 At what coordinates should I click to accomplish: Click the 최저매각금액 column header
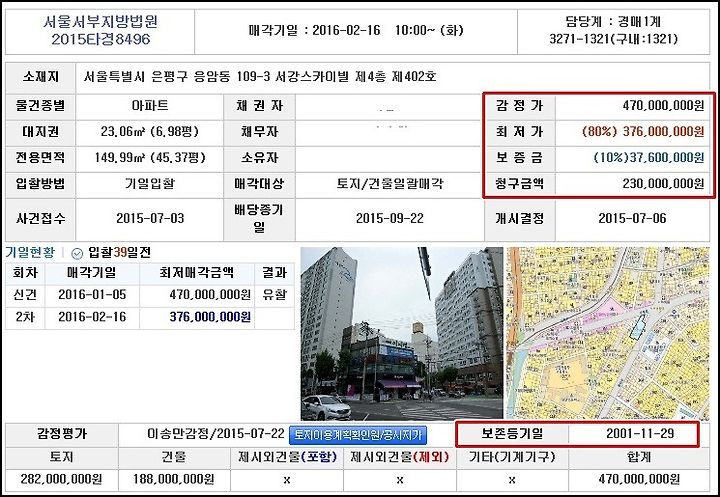pos(197,273)
